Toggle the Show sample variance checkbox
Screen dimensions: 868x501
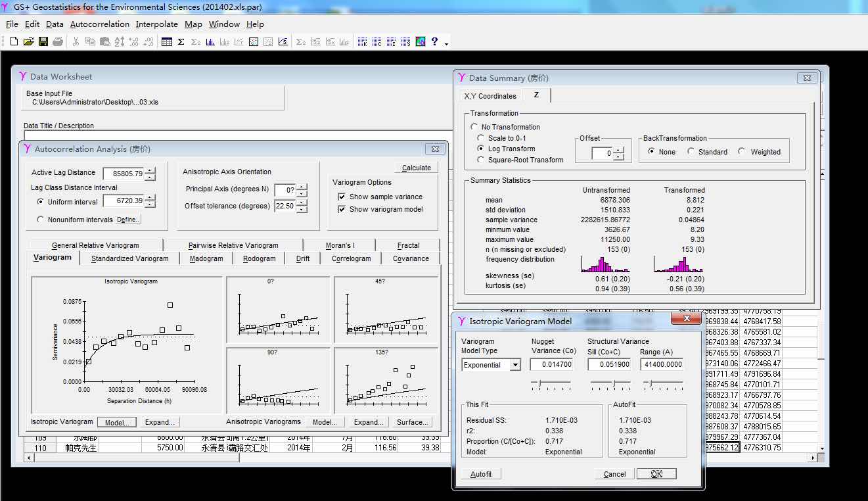(x=342, y=197)
